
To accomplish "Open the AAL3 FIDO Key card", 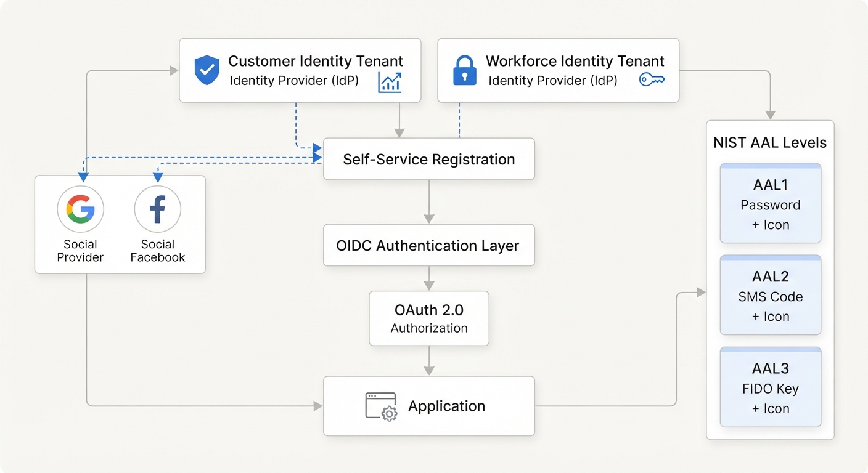I will [771, 387].
